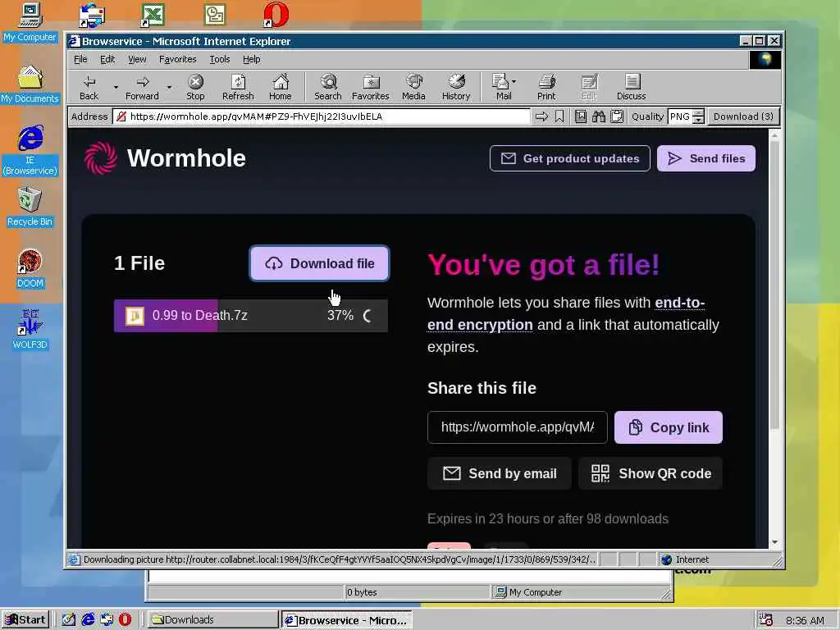Click the Quality PNG value field
This screenshot has height=630, width=840.
pyautogui.click(x=680, y=116)
